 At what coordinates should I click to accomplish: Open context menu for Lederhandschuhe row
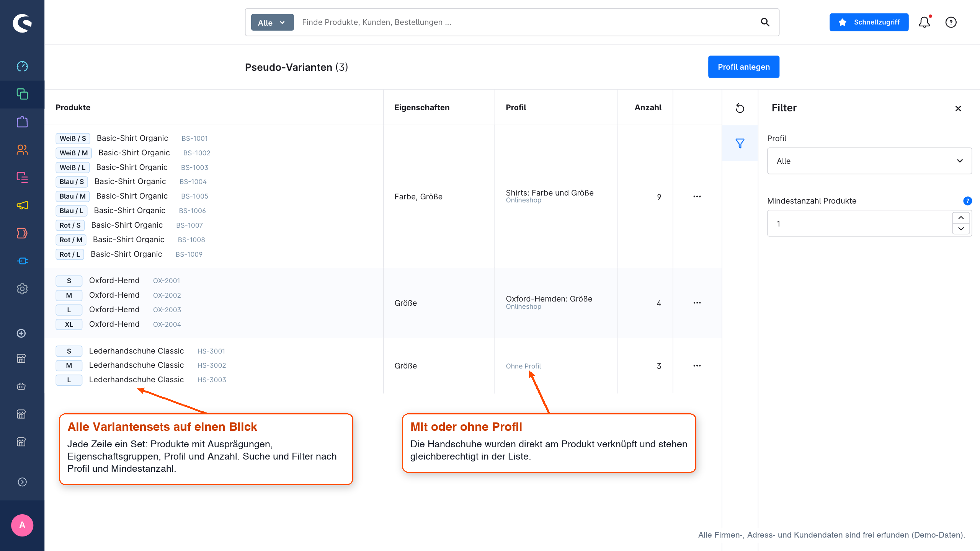click(x=697, y=366)
